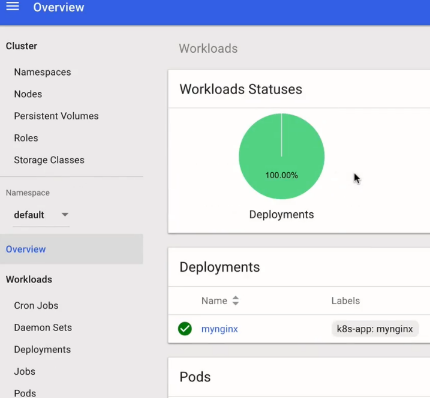Click the Overview title in top bar
Viewport: 430px width, 398px height.
click(x=59, y=7)
